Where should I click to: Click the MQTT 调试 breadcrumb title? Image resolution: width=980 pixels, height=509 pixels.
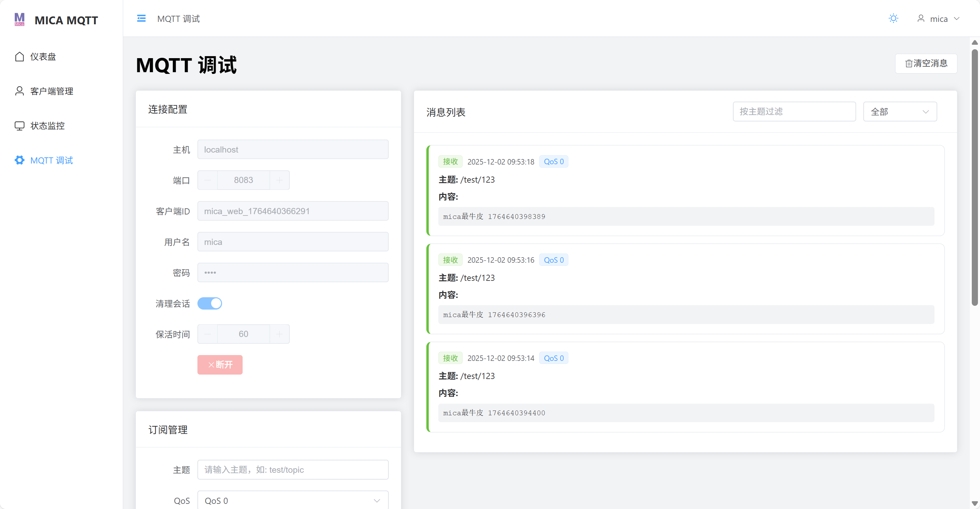click(178, 18)
